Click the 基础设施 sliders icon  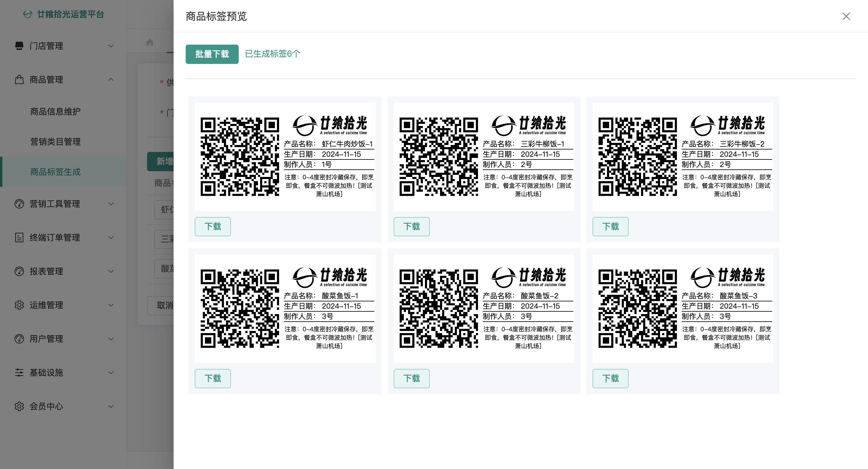(x=19, y=372)
